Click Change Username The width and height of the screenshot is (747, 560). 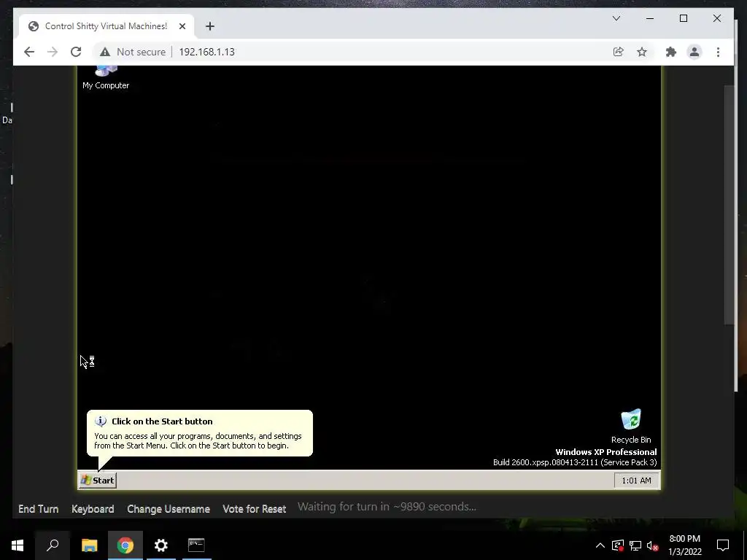point(169,508)
